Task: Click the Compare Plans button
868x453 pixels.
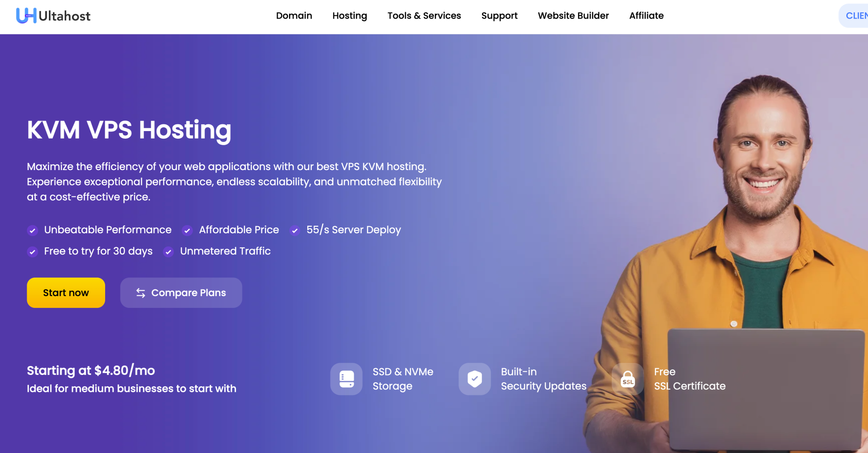Action: coord(181,293)
